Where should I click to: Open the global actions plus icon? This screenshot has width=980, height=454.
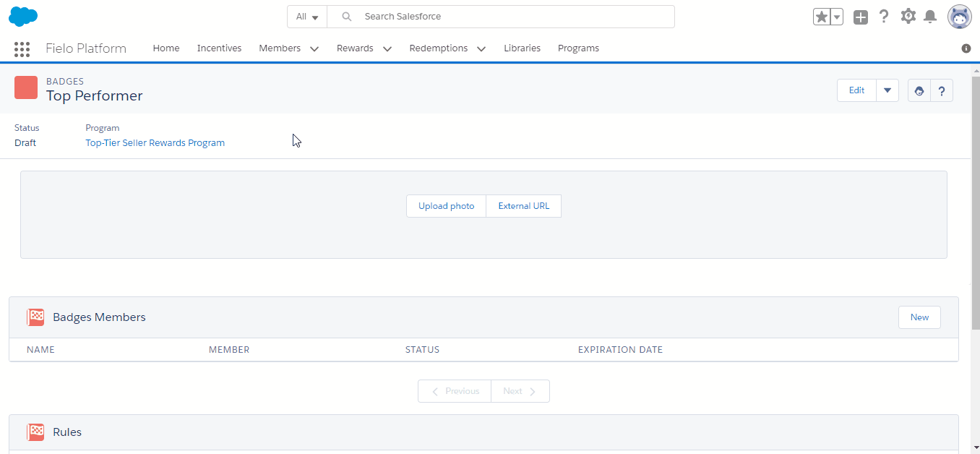[x=860, y=17]
